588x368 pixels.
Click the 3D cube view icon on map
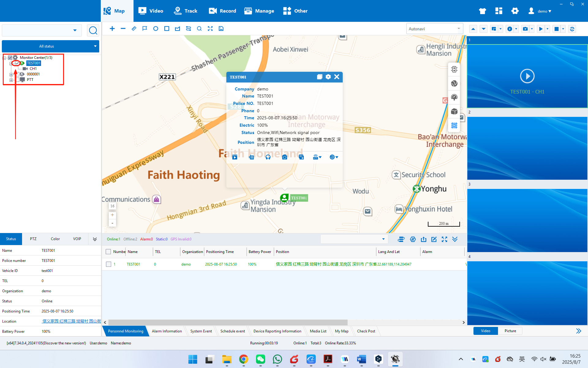454,111
